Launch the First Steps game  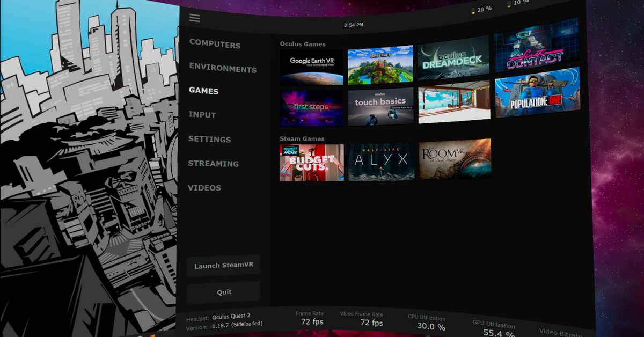[x=312, y=107]
